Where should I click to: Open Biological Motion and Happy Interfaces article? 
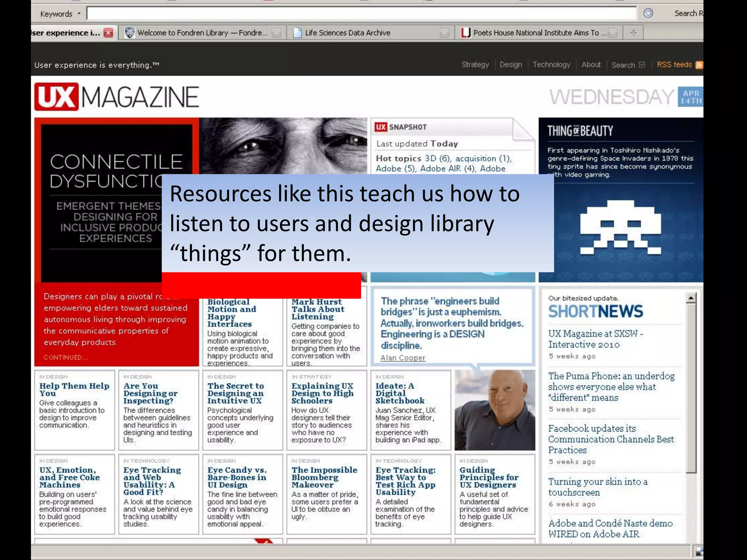tap(232, 313)
